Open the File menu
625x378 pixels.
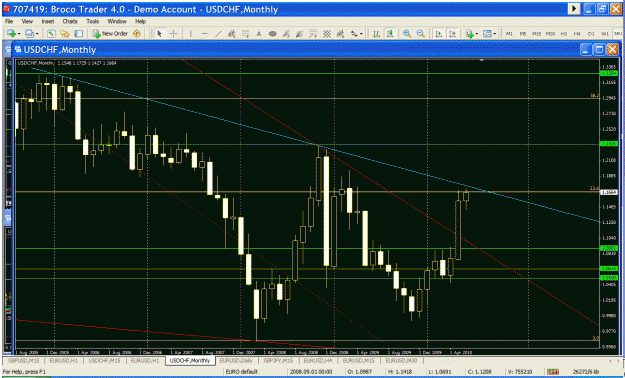point(8,21)
